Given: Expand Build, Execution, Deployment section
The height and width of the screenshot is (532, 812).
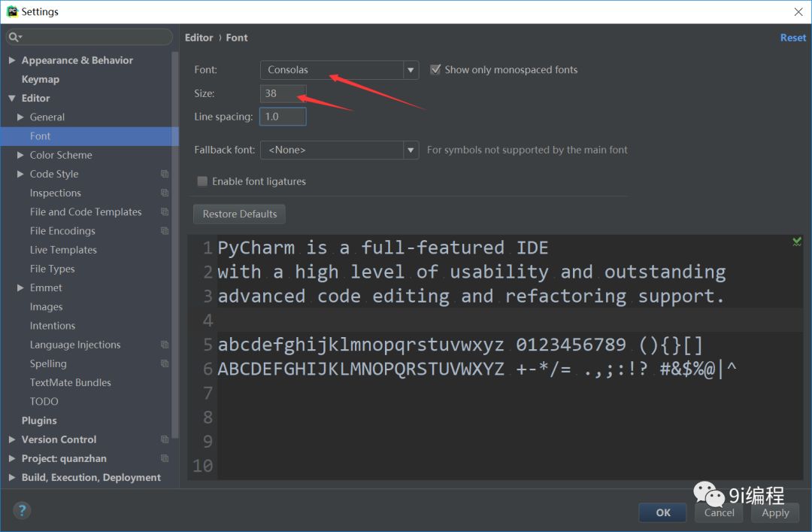Looking at the screenshot, I should [12, 477].
